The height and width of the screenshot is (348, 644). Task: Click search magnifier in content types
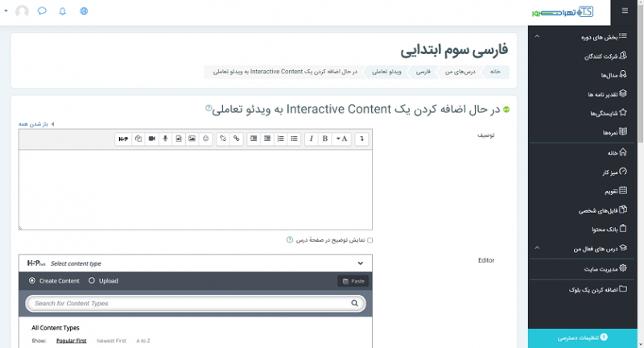(x=354, y=303)
